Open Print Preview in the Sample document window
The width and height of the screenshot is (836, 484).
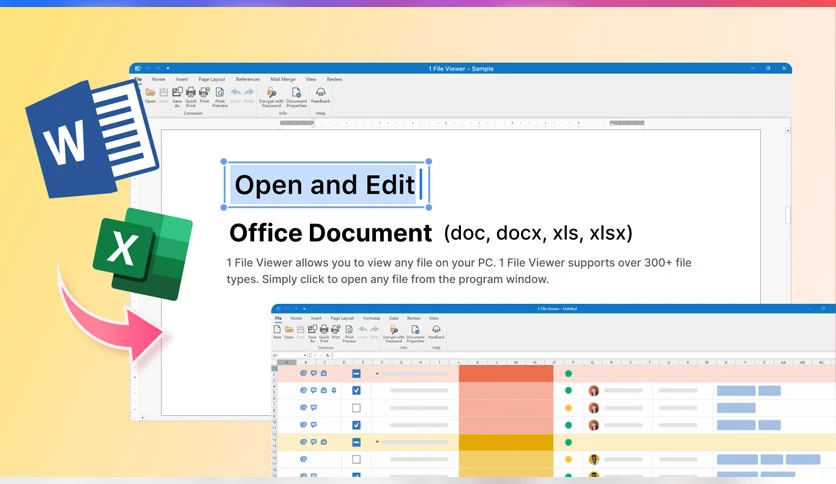pyautogui.click(x=220, y=96)
